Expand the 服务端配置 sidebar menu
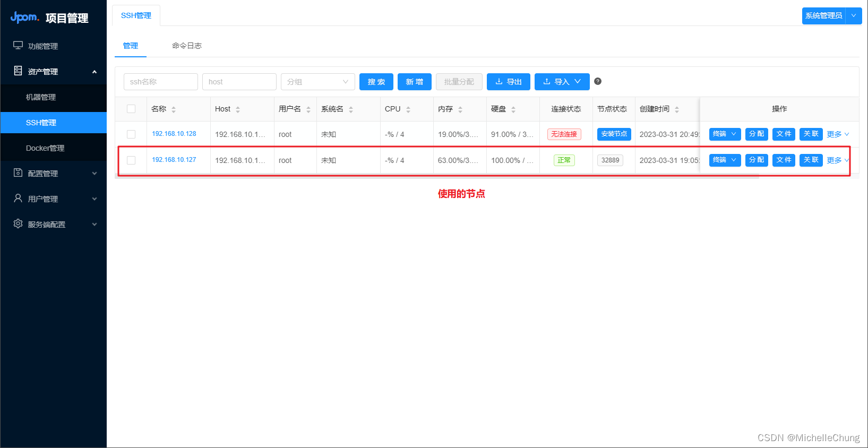The width and height of the screenshot is (868, 448). [94, 225]
